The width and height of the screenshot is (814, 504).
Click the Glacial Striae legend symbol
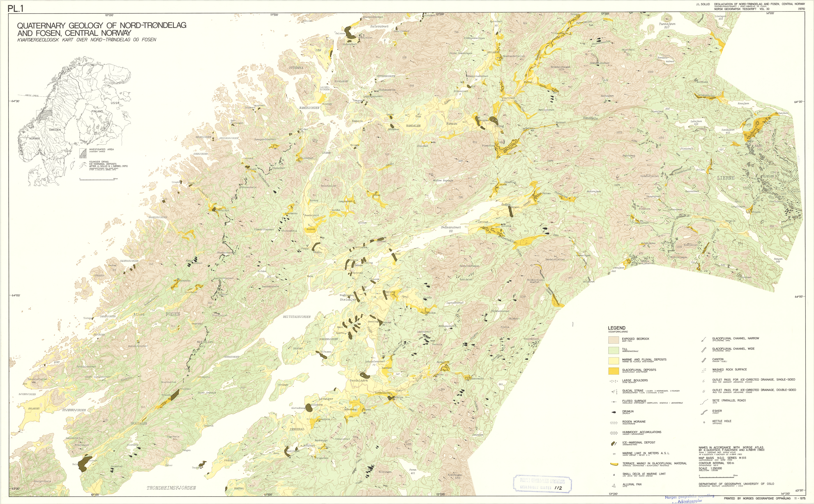(x=613, y=392)
